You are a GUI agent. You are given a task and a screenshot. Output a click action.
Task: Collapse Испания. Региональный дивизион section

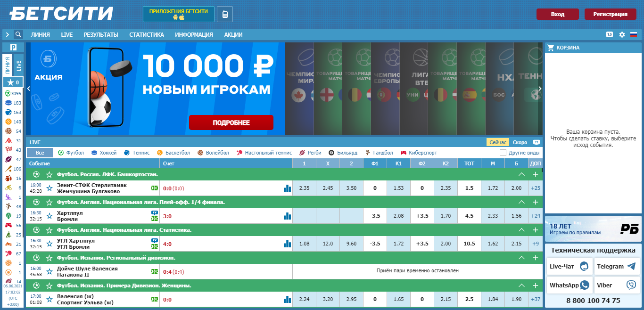(x=521, y=258)
